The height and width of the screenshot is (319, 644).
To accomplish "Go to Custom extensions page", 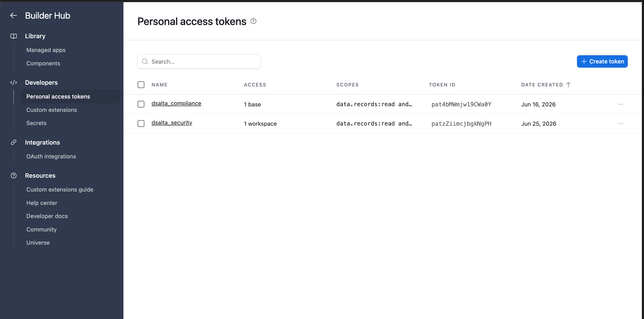I will (x=51, y=110).
